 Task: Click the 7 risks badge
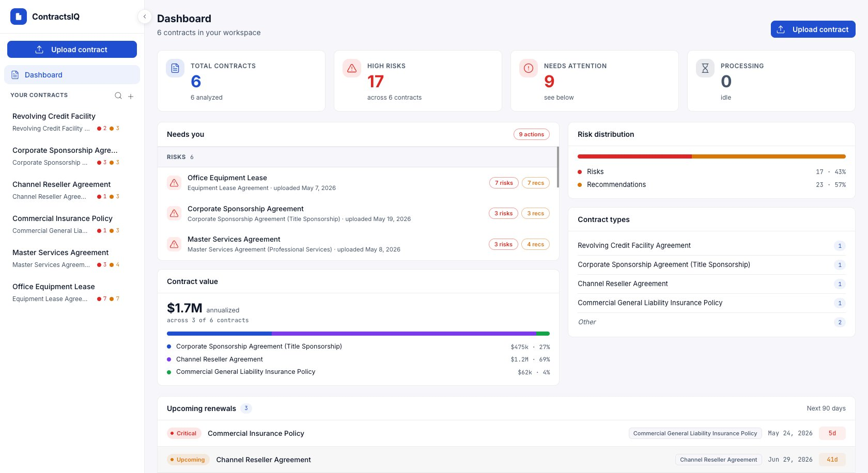pyautogui.click(x=504, y=183)
